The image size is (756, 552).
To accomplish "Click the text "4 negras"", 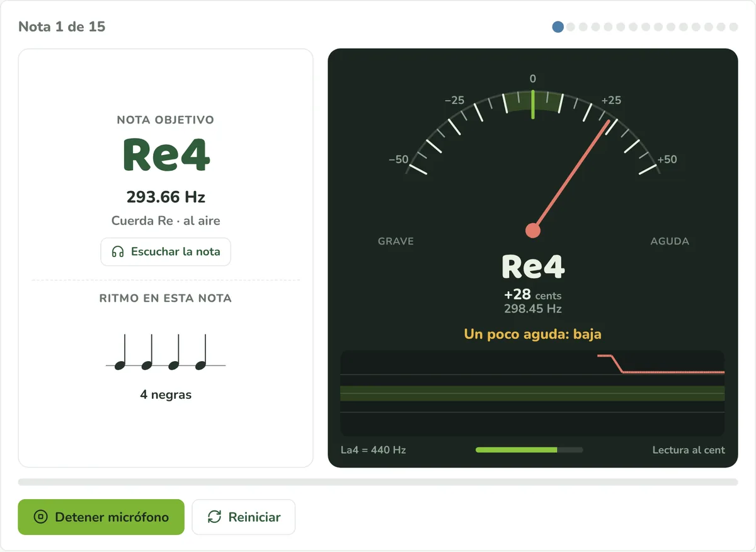I will coord(166,395).
